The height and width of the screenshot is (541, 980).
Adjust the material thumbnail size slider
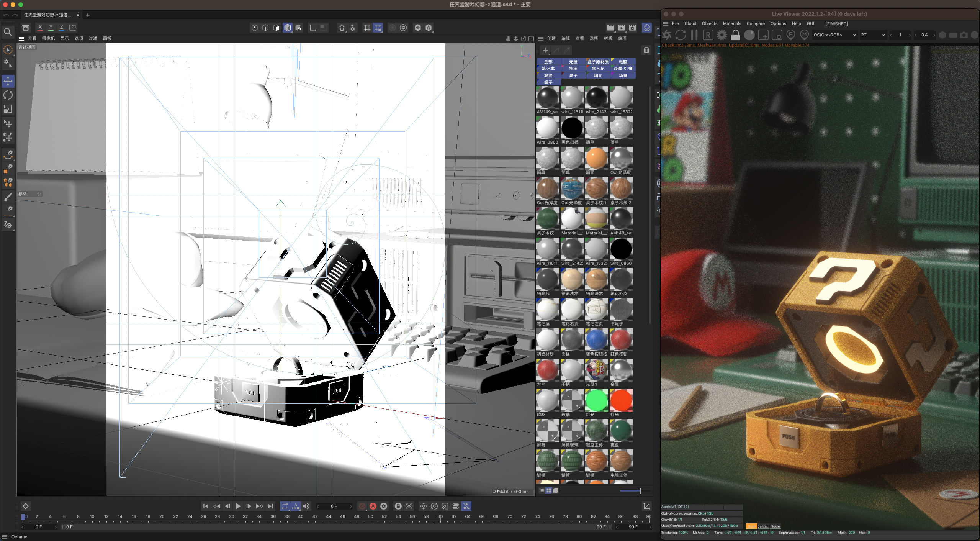(640, 491)
